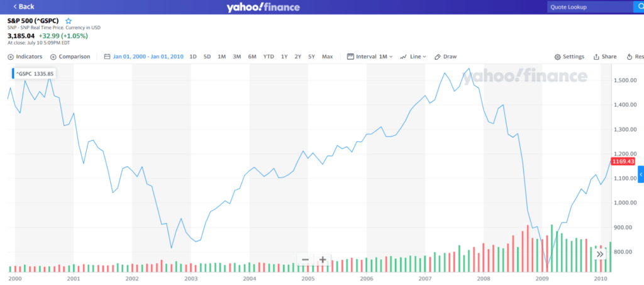Viewport: 644px width, 285px height.
Task: Click the double-arrow jump to latest button
Action: tap(600, 254)
